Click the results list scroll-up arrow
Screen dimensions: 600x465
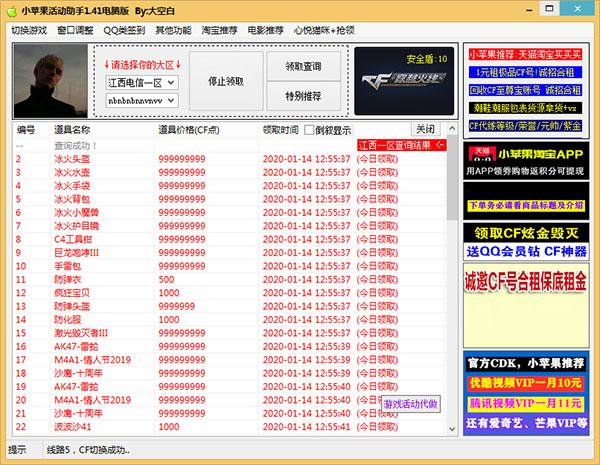click(452, 129)
